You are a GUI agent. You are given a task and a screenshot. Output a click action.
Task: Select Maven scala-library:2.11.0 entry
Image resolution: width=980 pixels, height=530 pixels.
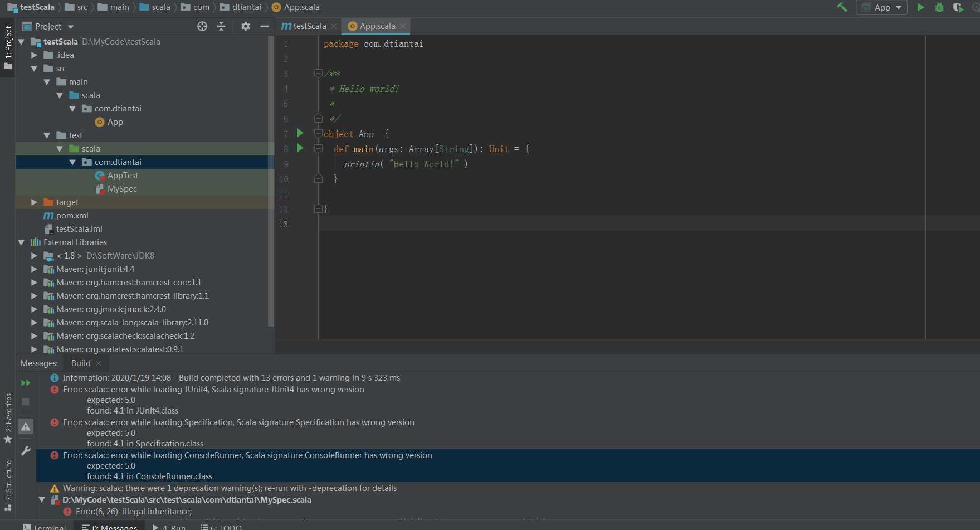pyautogui.click(x=126, y=323)
